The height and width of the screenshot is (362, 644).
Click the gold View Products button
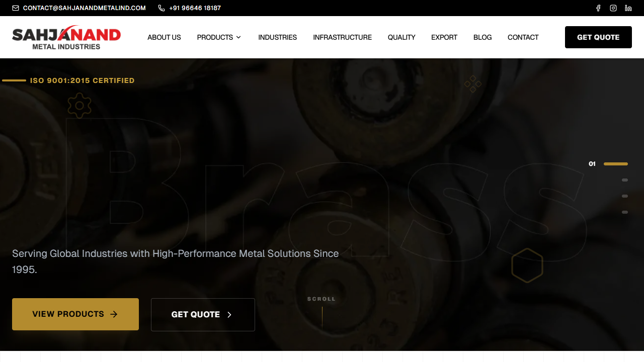click(75, 314)
